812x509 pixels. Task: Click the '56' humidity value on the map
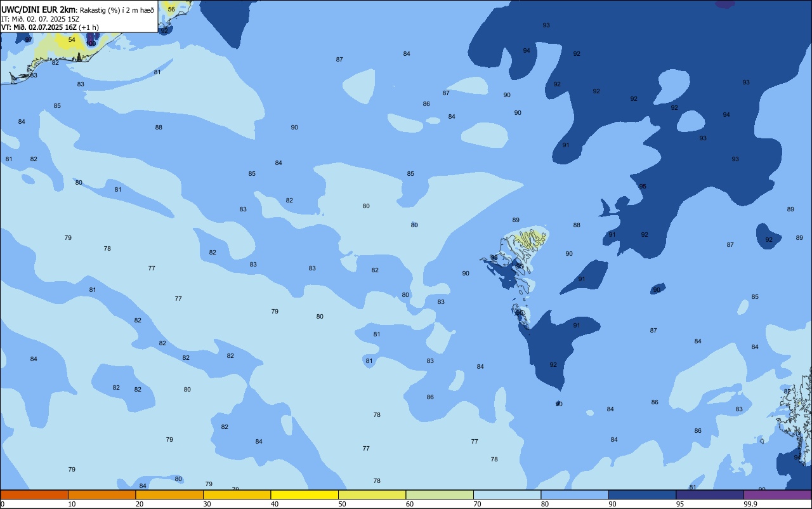[171, 10]
